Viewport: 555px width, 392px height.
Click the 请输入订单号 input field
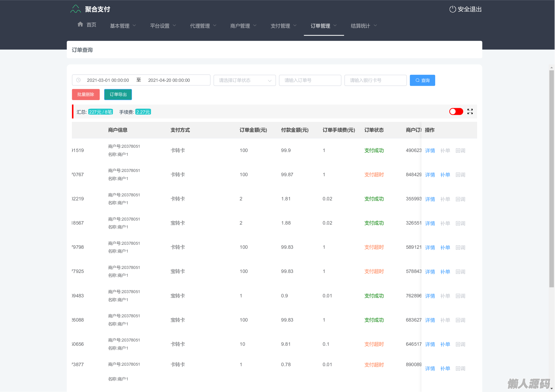pyautogui.click(x=310, y=80)
